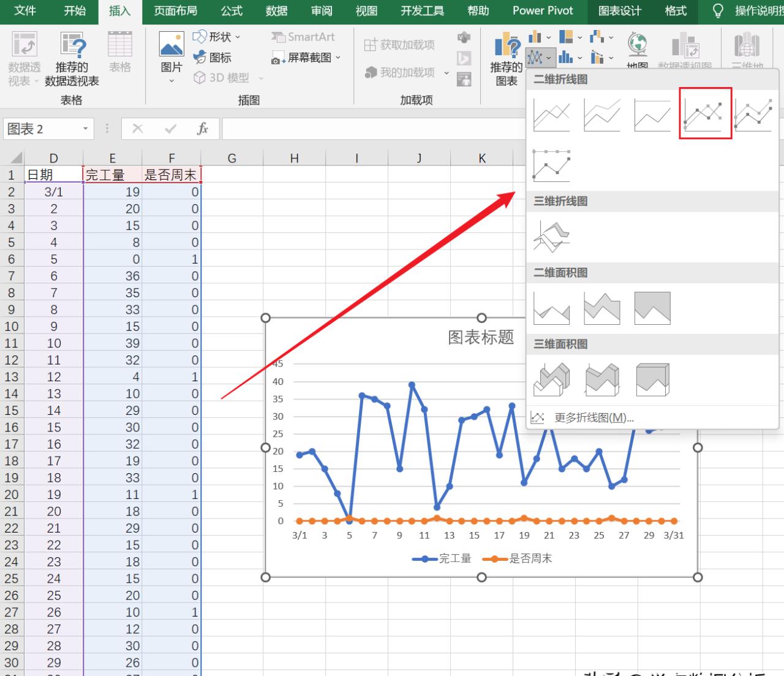Click the table (表格) button
Viewport: 784px width, 676px height.
(x=120, y=52)
